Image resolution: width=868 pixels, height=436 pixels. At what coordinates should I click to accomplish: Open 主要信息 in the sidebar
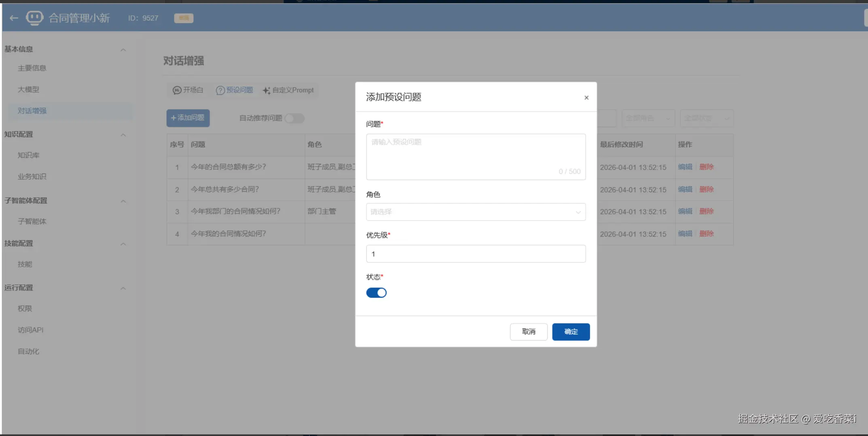(32, 68)
